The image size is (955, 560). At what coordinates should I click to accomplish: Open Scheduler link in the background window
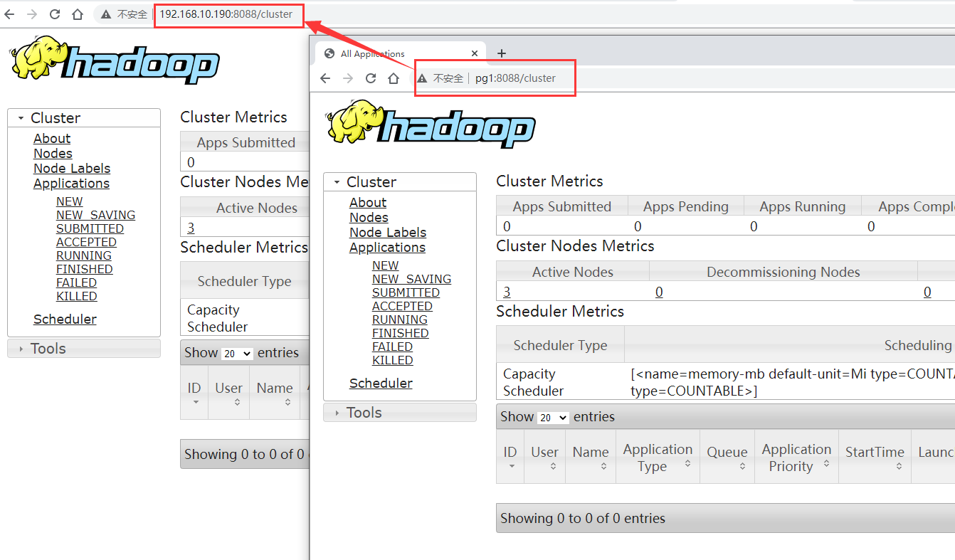tap(65, 319)
